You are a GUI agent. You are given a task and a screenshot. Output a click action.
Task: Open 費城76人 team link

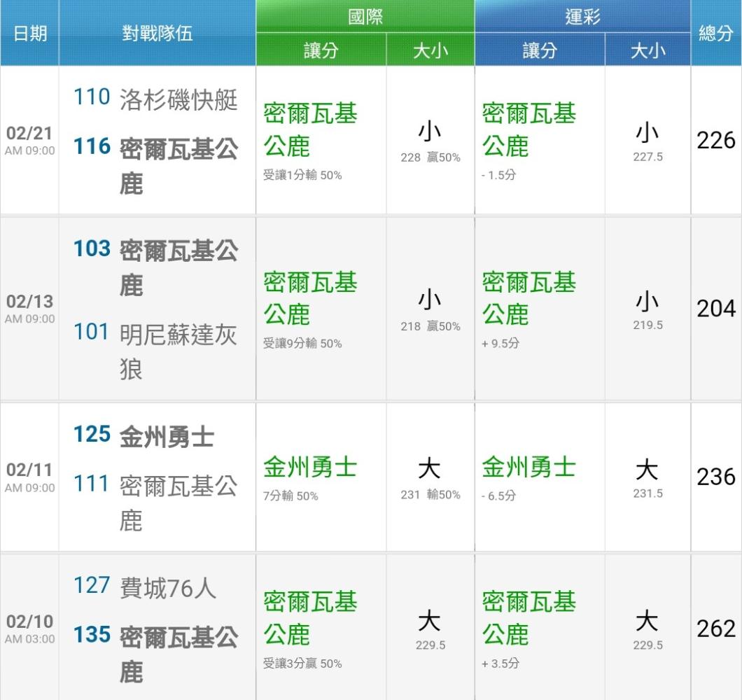tap(168, 588)
